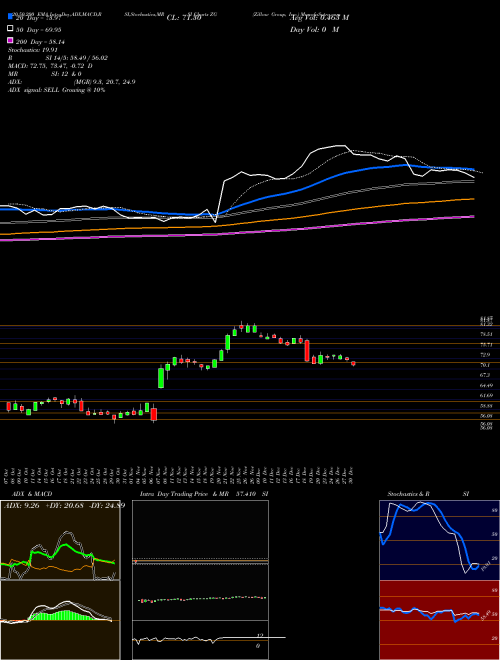Select the '20 Day' moving average label
500x660 pixels.
41,18
